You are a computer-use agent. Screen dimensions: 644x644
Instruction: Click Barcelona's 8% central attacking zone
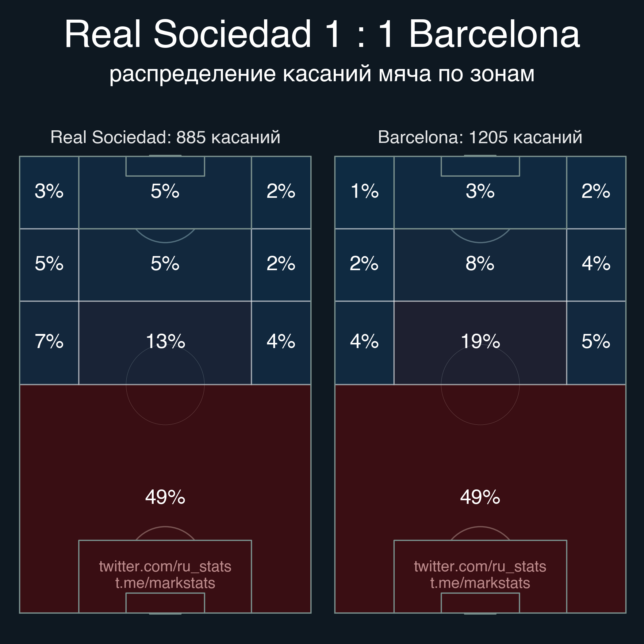(480, 265)
